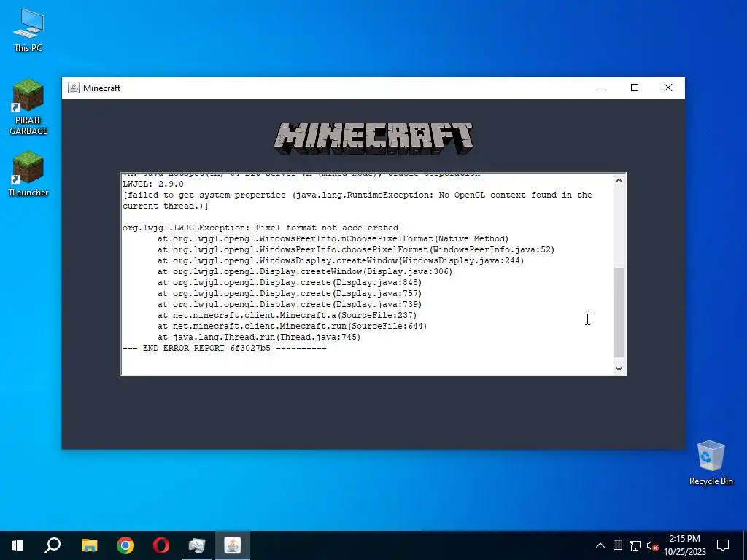Click 'WindowsDisplay.createWindow' stack line
The width and height of the screenshot is (747, 560).
(x=341, y=260)
